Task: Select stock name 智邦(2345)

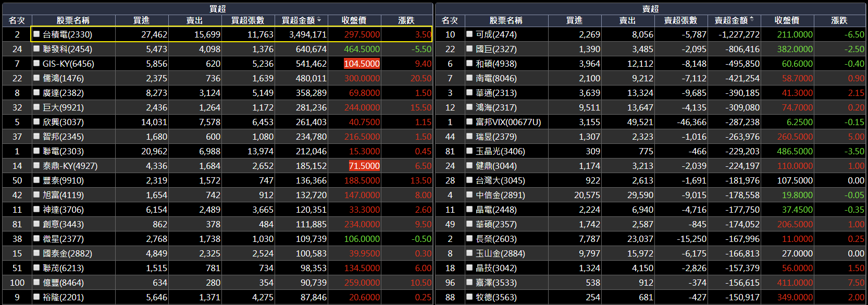Action: [x=63, y=136]
